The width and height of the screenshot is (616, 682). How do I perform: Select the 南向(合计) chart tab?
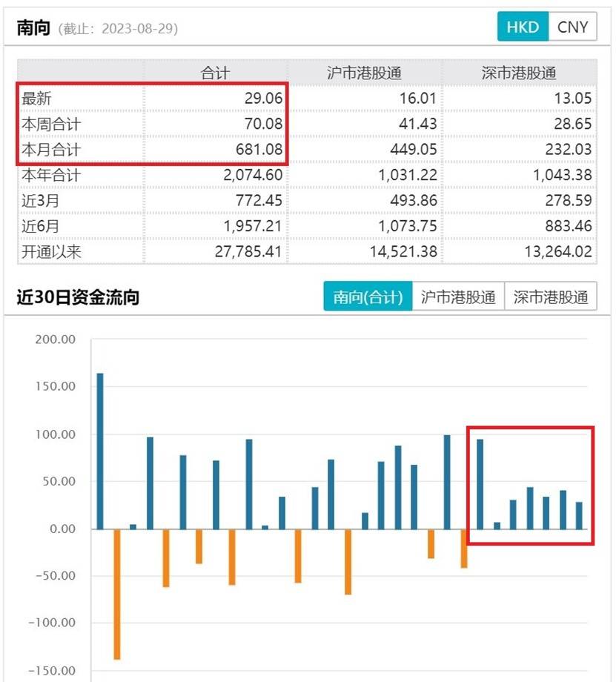click(368, 297)
